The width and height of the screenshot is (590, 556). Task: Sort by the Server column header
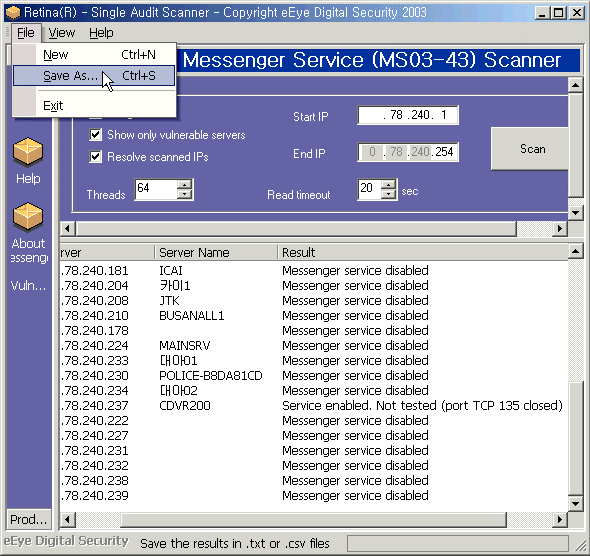click(x=107, y=252)
